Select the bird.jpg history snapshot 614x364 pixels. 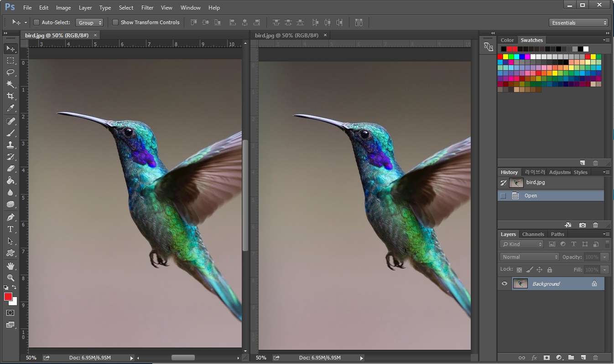coord(551,183)
